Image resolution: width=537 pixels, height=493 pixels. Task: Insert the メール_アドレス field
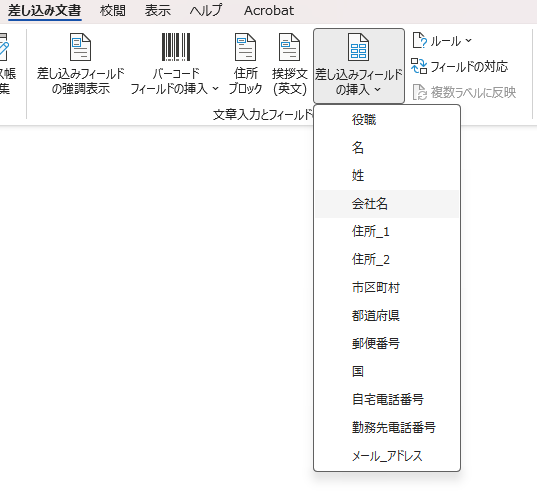click(387, 456)
